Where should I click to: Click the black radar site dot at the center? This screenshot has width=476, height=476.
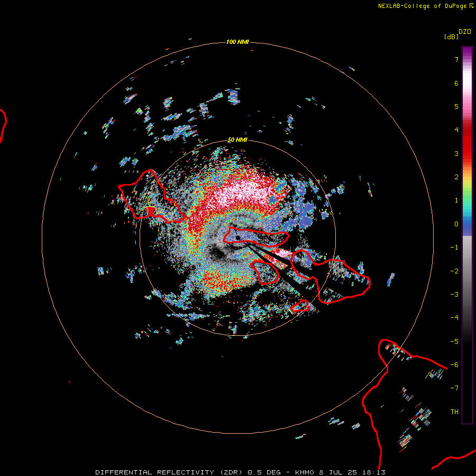[x=238, y=237]
